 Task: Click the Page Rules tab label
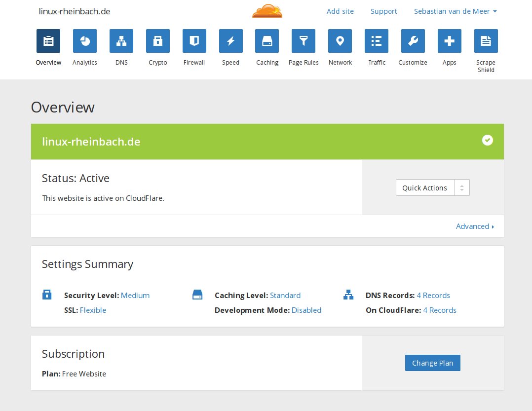point(304,63)
